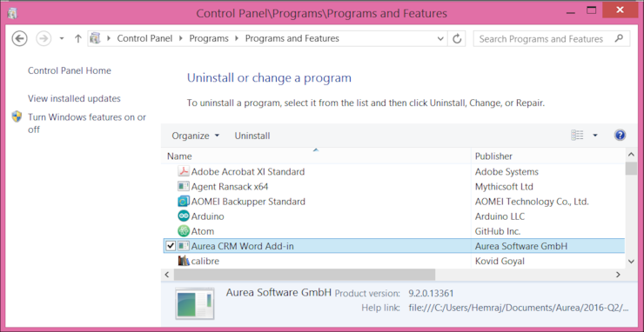Select the Arduino entry name

[x=207, y=216]
